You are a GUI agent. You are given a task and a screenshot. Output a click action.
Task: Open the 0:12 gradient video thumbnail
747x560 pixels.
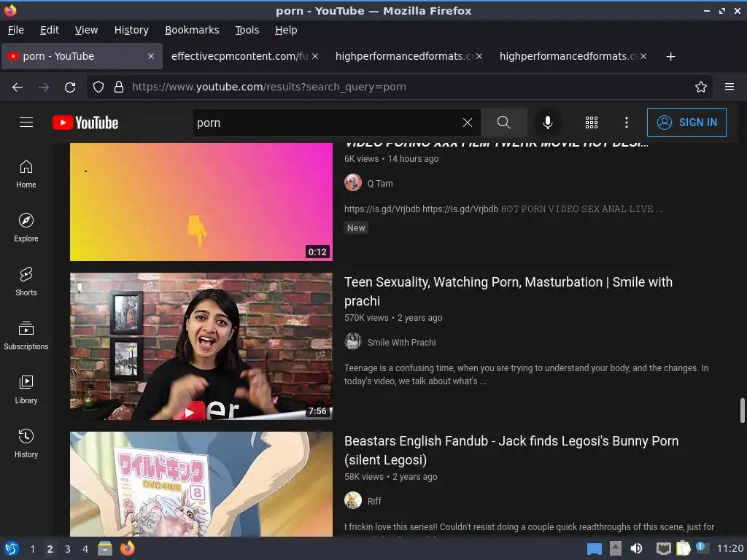pos(201,202)
